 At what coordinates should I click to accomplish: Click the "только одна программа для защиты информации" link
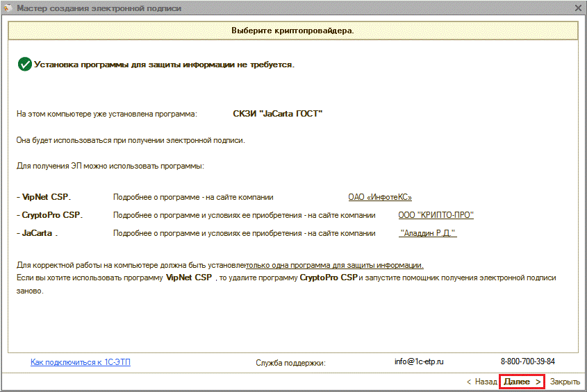pos(335,265)
